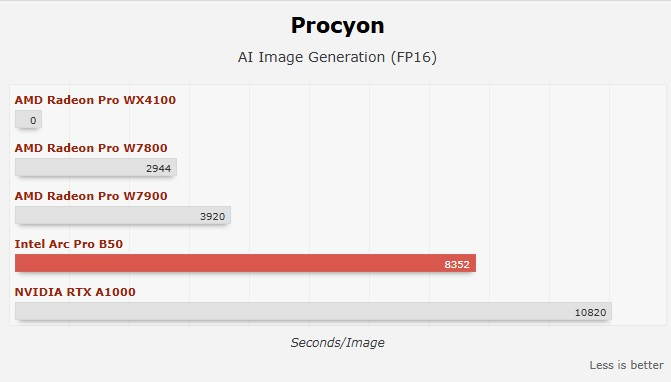Click the Less is better note
Image resolution: width=671 pixels, height=382 pixels.
[x=626, y=365]
